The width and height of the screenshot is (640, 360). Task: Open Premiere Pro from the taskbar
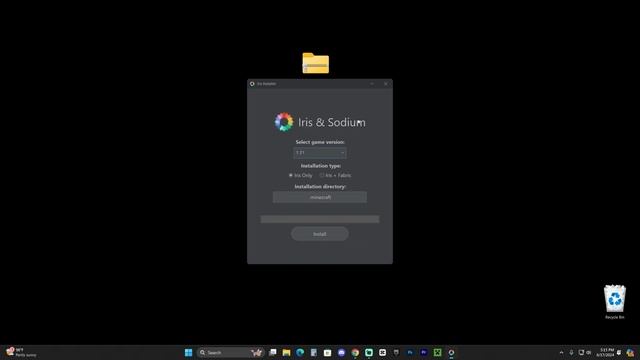[424, 353]
